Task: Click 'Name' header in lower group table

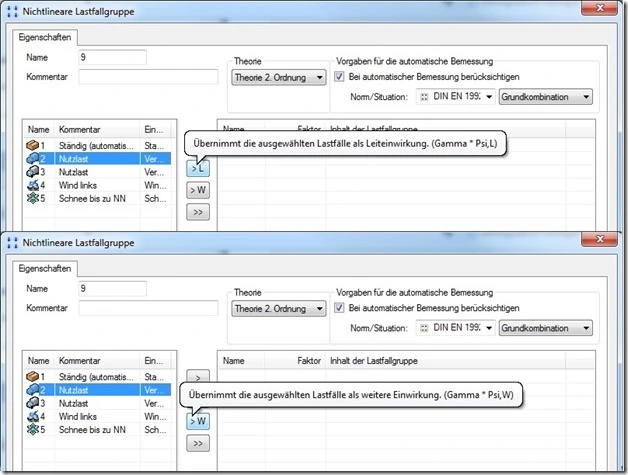Action: [242, 360]
